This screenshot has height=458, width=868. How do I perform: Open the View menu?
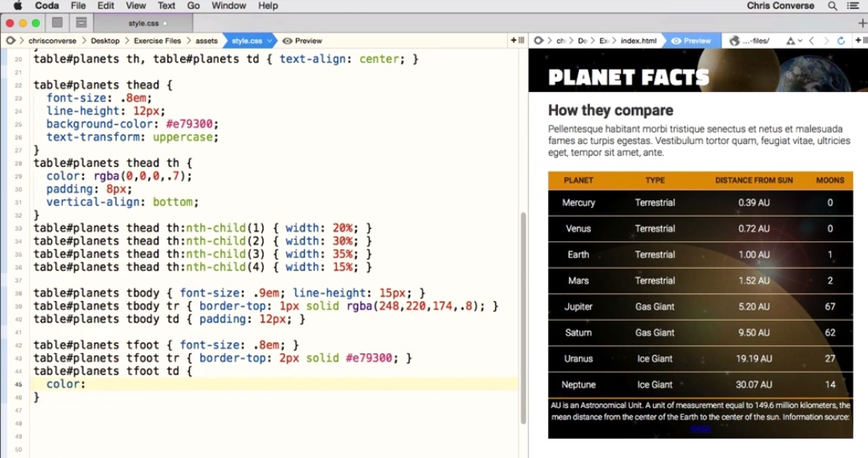pyautogui.click(x=136, y=6)
